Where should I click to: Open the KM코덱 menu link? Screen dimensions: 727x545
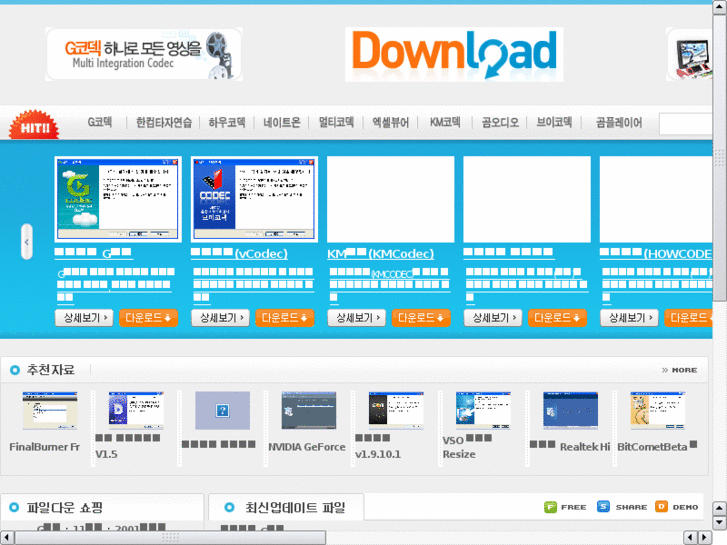click(x=445, y=122)
